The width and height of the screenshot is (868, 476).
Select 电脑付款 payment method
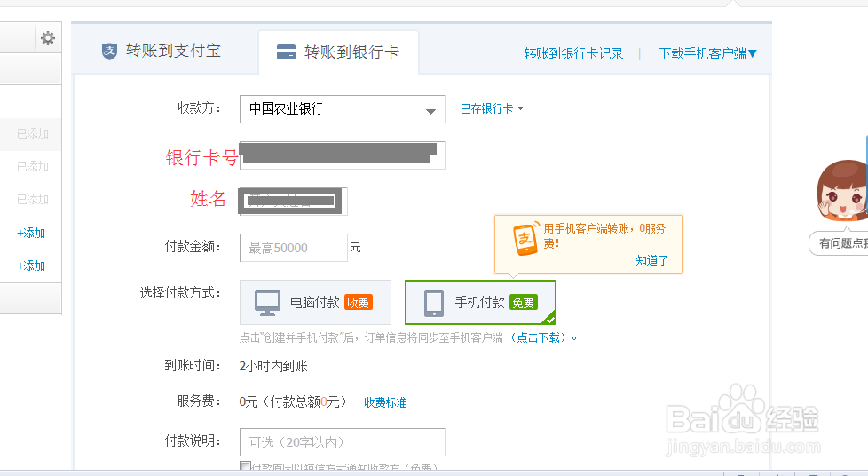coord(315,303)
